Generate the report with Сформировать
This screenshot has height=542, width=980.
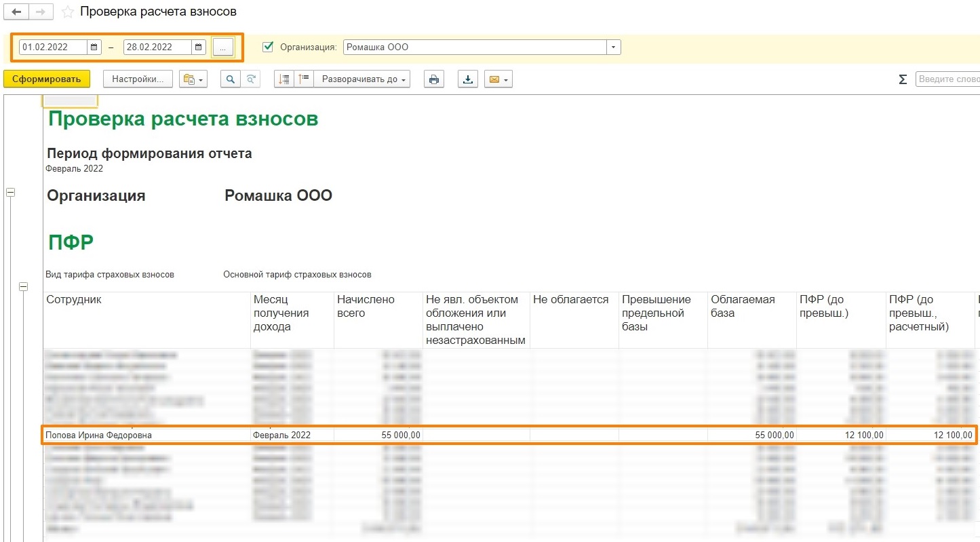(47, 79)
